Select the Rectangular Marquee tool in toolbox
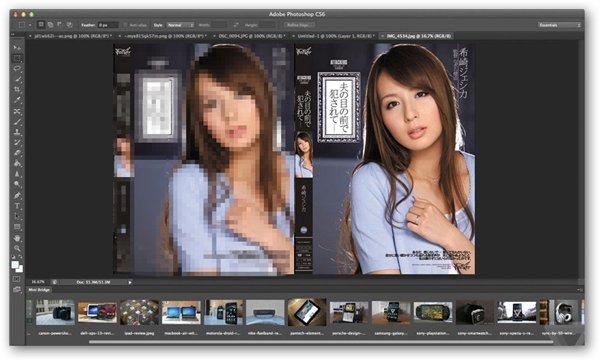This screenshot has width=600, height=361. [17, 59]
